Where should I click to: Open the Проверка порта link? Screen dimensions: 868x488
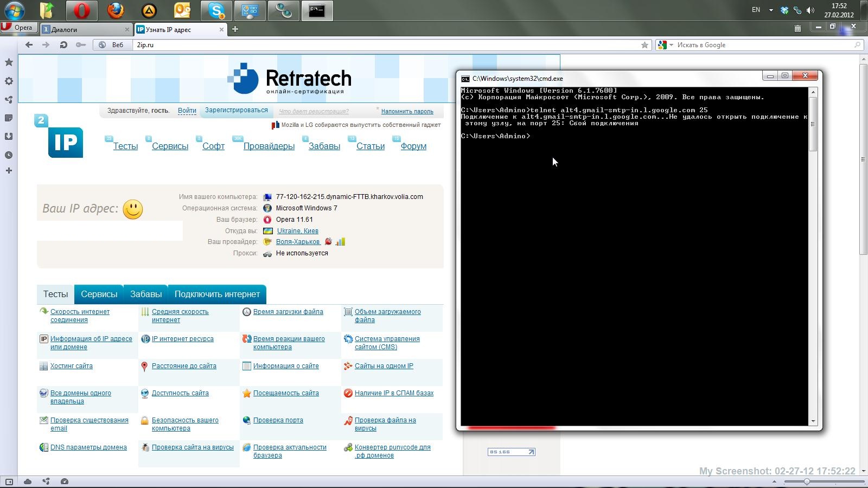[x=278, y=420]
